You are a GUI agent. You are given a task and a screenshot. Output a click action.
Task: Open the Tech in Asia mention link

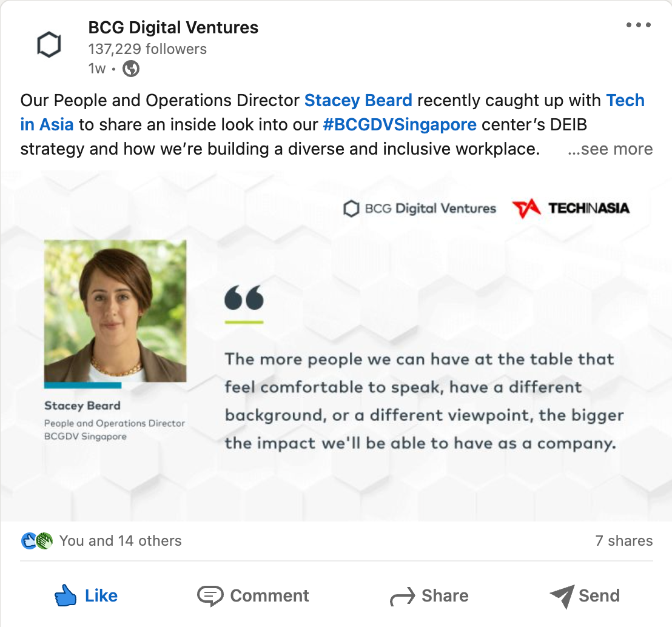(332, 112)
